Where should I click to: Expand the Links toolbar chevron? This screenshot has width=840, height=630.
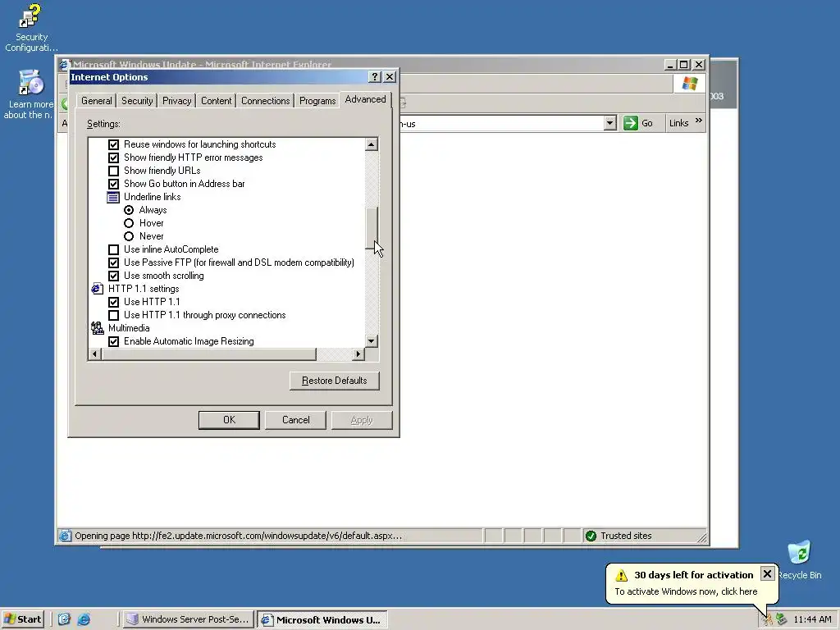699,121
